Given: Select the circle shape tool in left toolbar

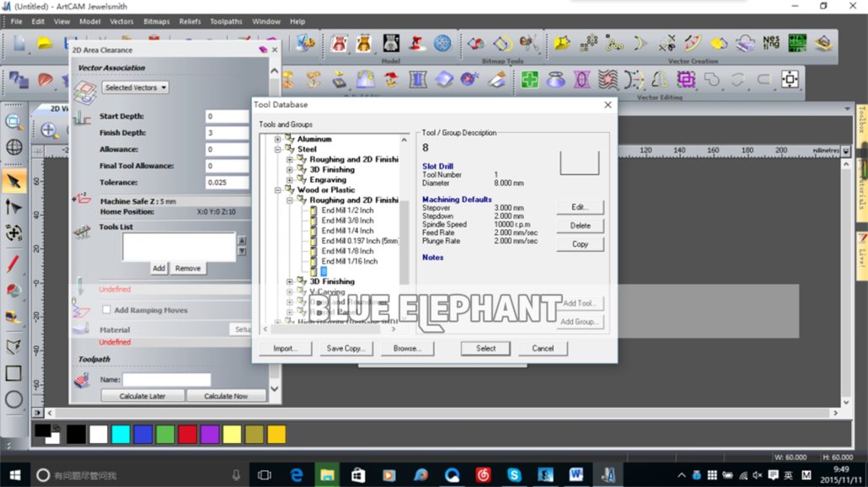Looking at the screenshot, I should [x=13, y=399].
